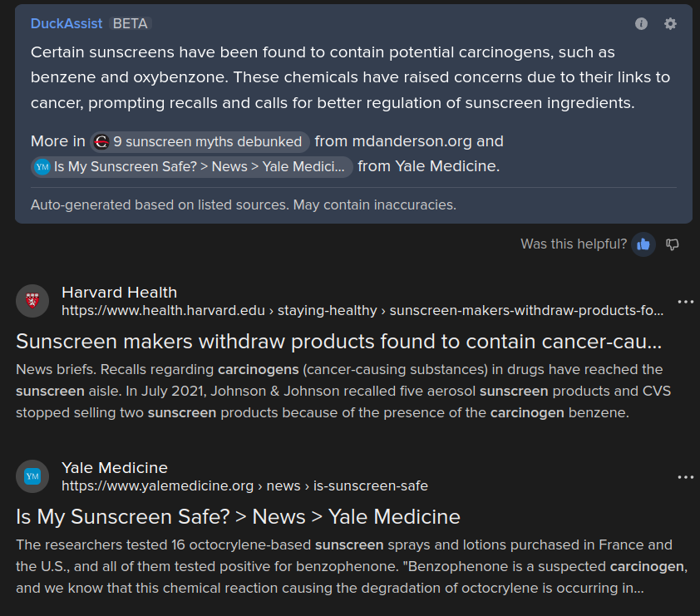The image size is (700, 616).
Task: Click the DuckAssist label
Action: tap(66, 23)
